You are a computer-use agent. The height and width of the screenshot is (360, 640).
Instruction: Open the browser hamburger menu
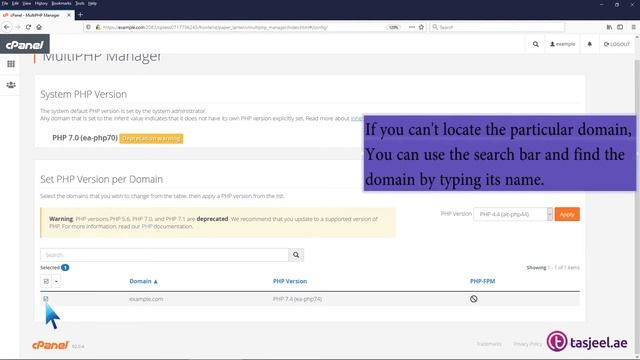point(633,27)
